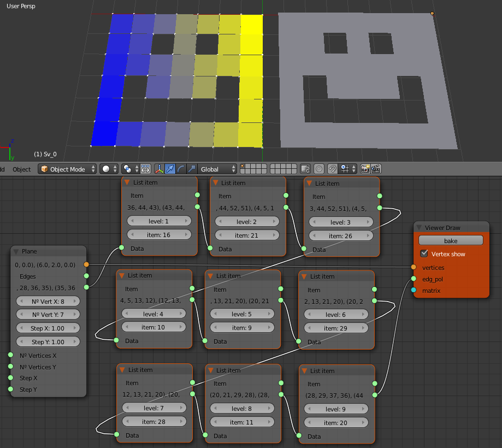The height and width of the screenshot is (448, 502).
Task: Increase level: 6 with right arrow
Action: (x=363, y=315)
